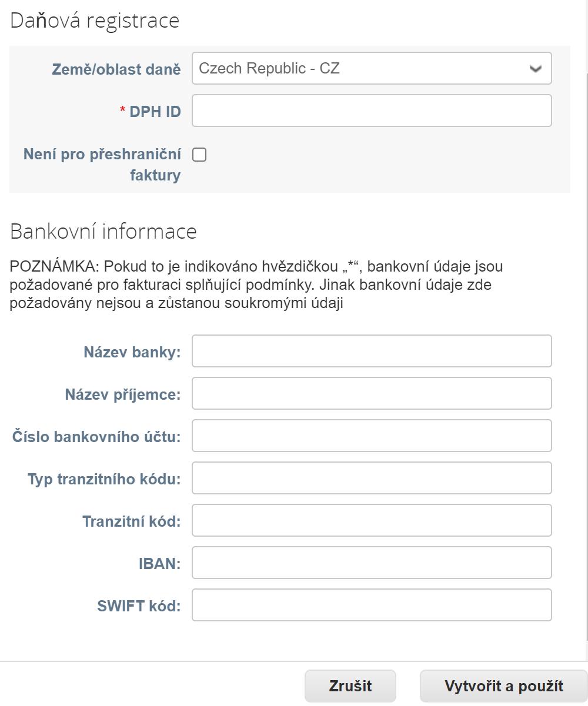Focus the Název banky text box
This screenshot has height=706, width=588.
[372, 351]
